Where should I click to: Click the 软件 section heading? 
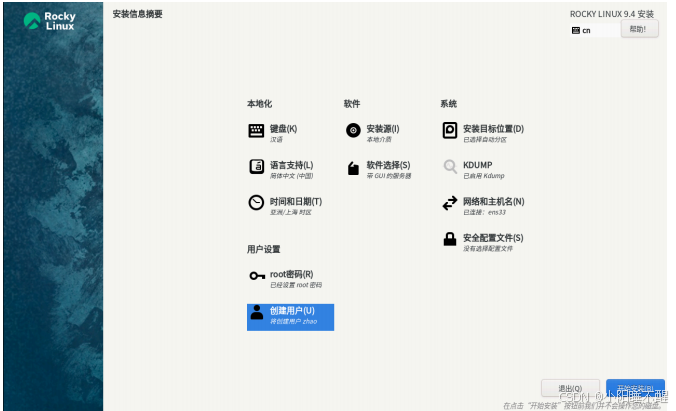tap(352, 104)
